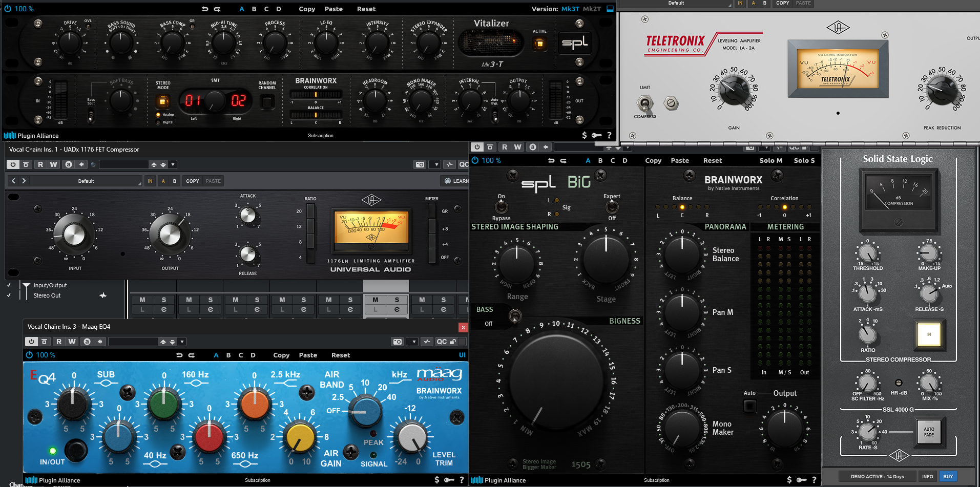
Task: Choose preset slot B in Vitalizer
Action: click(x=254, y=9)
